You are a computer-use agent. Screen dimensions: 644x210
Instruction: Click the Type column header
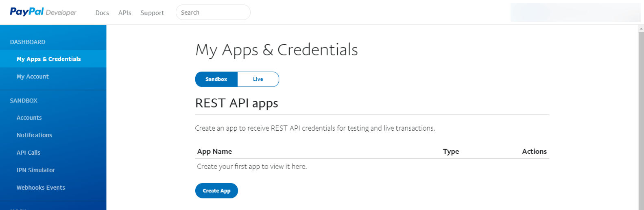coord(451,151)
